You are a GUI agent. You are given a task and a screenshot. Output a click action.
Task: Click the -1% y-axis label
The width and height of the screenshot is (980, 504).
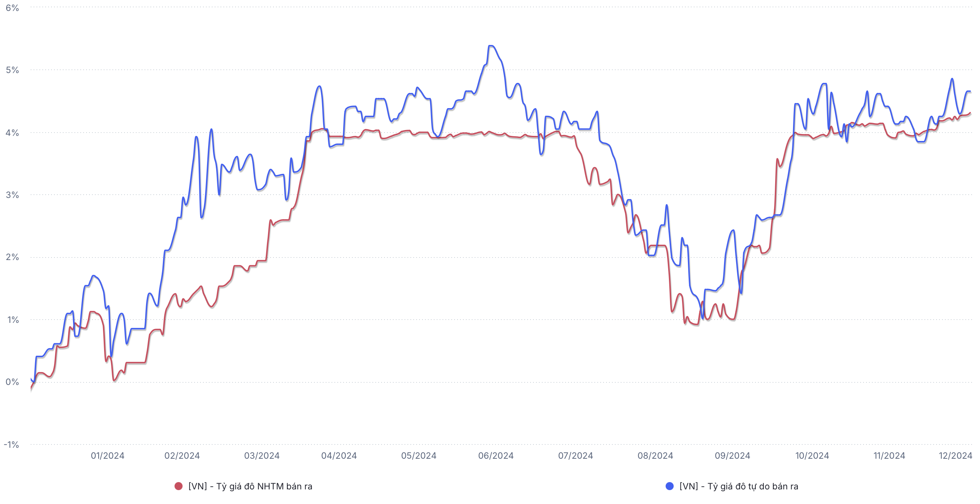(x=11, y=444)
